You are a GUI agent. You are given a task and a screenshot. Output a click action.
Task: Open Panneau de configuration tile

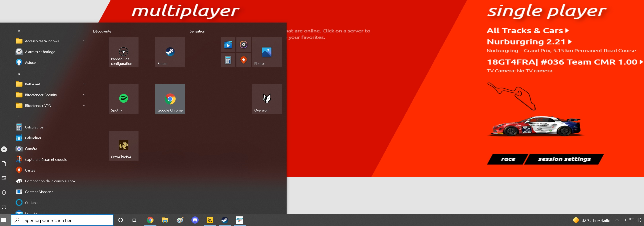pyautogui.click(x=124, y=52)
